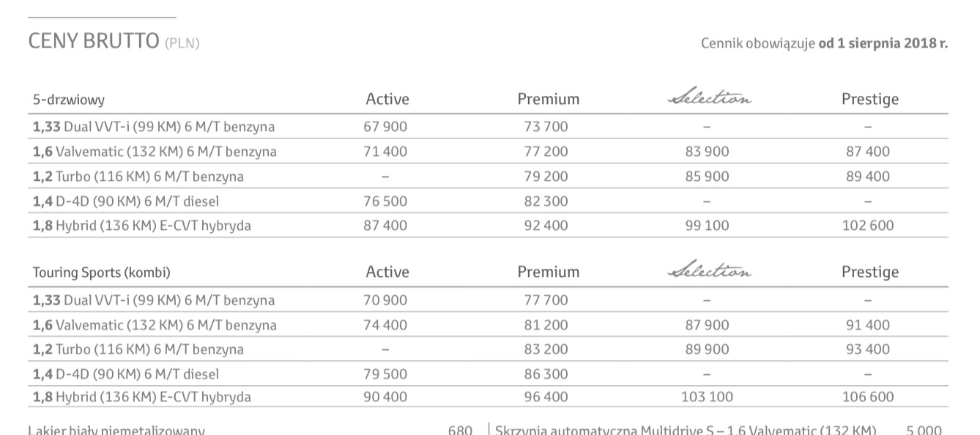Screen dimensions: 980x435
Task: Click the Touring Sports (kombi) table title
Action: pyautogui.click(x=102, y=272)
